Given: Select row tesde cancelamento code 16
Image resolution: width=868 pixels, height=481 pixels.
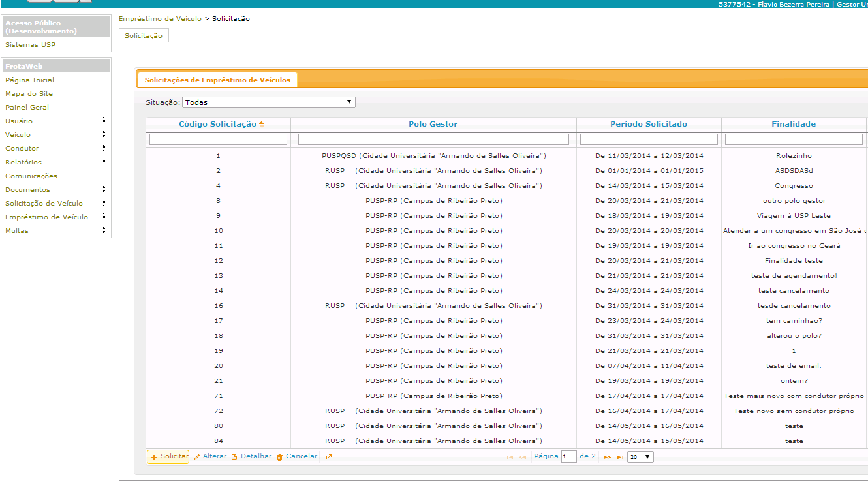Looking at the screenshot, I should (506, 306).
